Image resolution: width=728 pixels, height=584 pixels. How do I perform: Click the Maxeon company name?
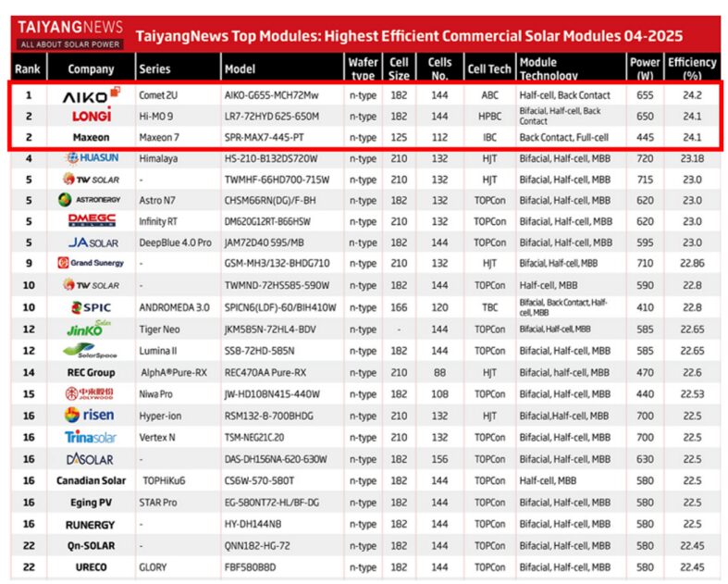[91, 138]
